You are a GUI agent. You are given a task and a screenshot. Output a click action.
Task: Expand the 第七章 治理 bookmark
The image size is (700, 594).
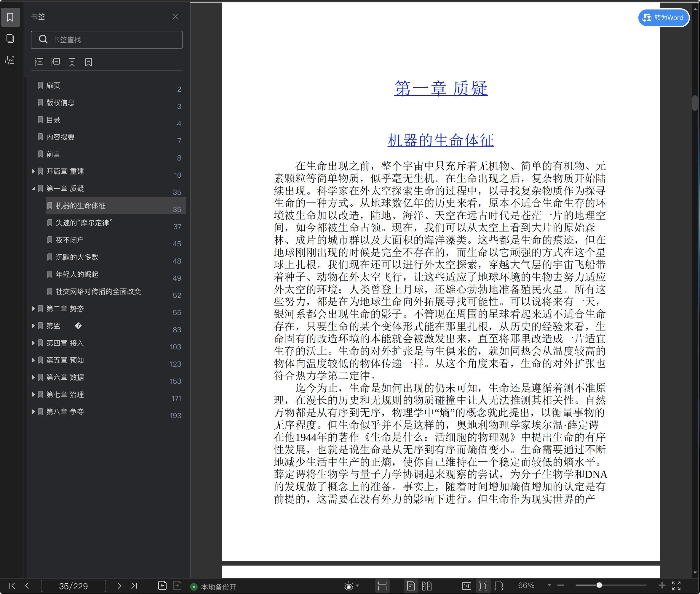33,394
